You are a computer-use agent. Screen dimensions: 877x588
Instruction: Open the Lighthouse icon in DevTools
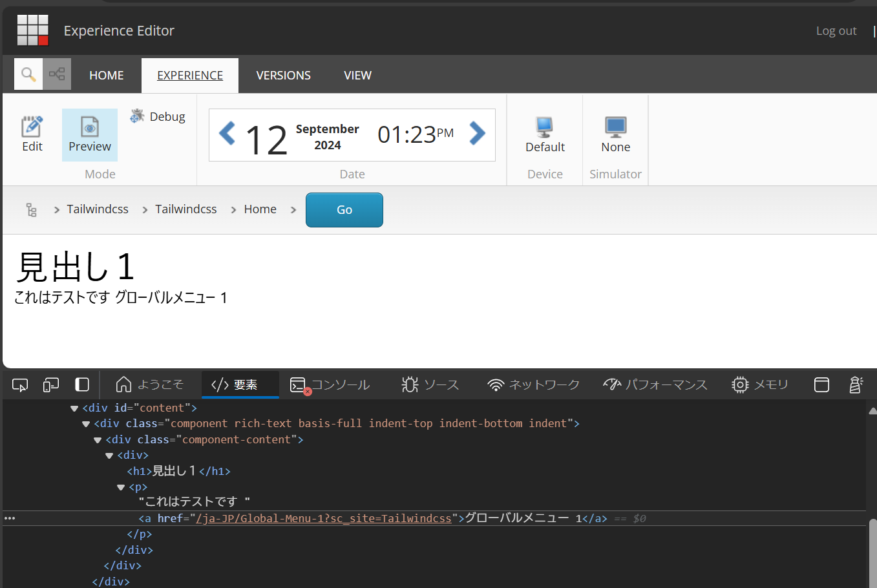pos(856,385)
